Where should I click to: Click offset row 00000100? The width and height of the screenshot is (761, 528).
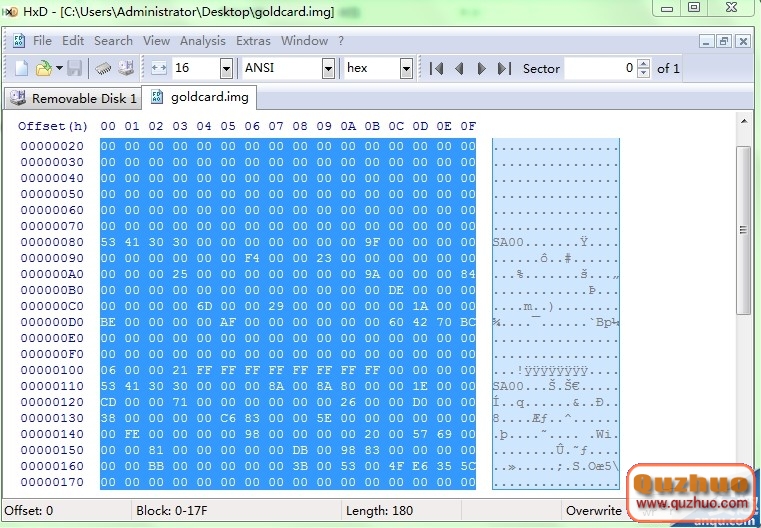tap(52, 370)
